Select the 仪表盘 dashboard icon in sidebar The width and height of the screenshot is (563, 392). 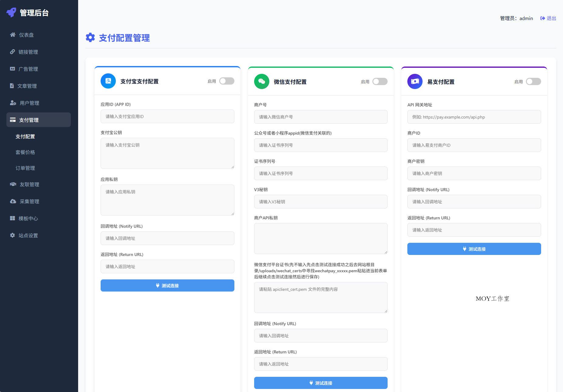click(12, 34)
